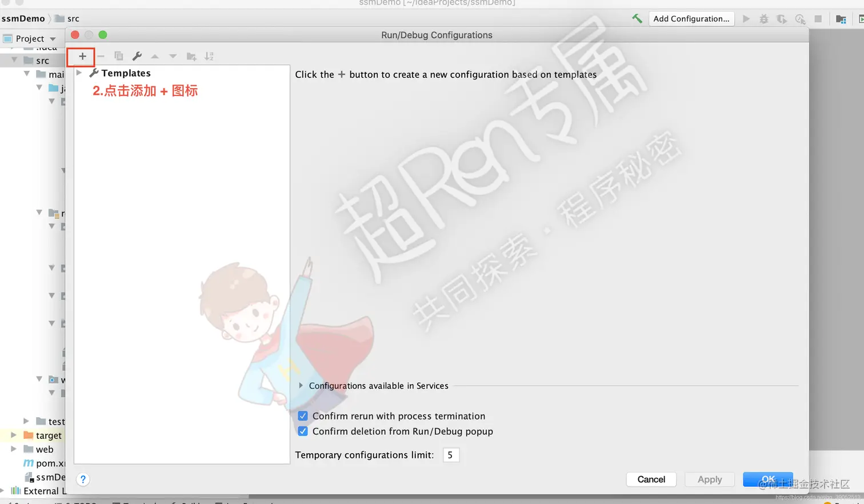Open help with the question mark button
The height and width of the screenshot is (504, 864).
(83, 479)
